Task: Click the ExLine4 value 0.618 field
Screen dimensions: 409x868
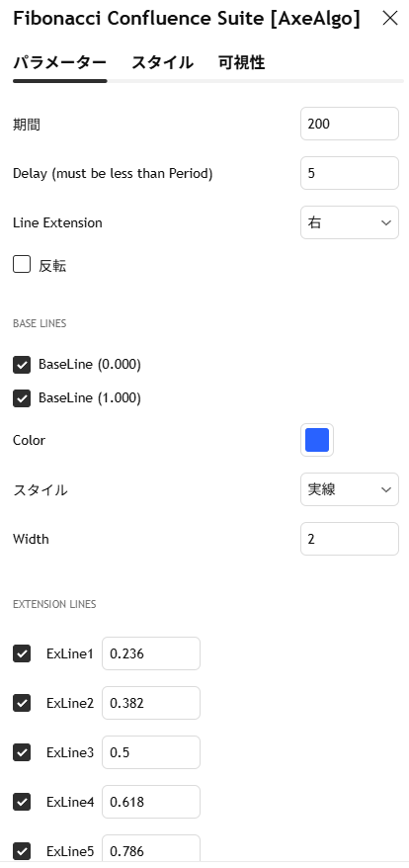Action: click(151, 802)
